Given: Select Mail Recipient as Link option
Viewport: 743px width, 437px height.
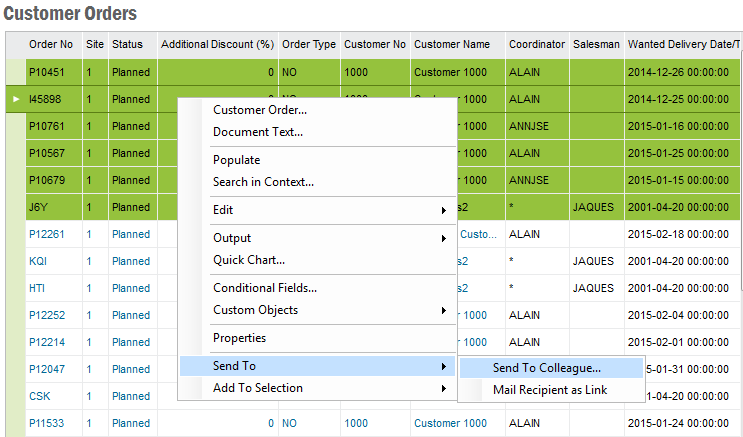Looking at the screenshot, I should [x=550, y=390].
